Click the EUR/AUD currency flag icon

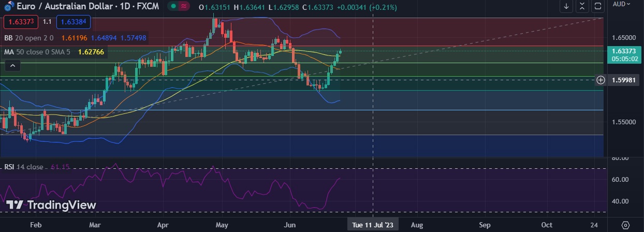pyautogui.click(x=9, y=6)
